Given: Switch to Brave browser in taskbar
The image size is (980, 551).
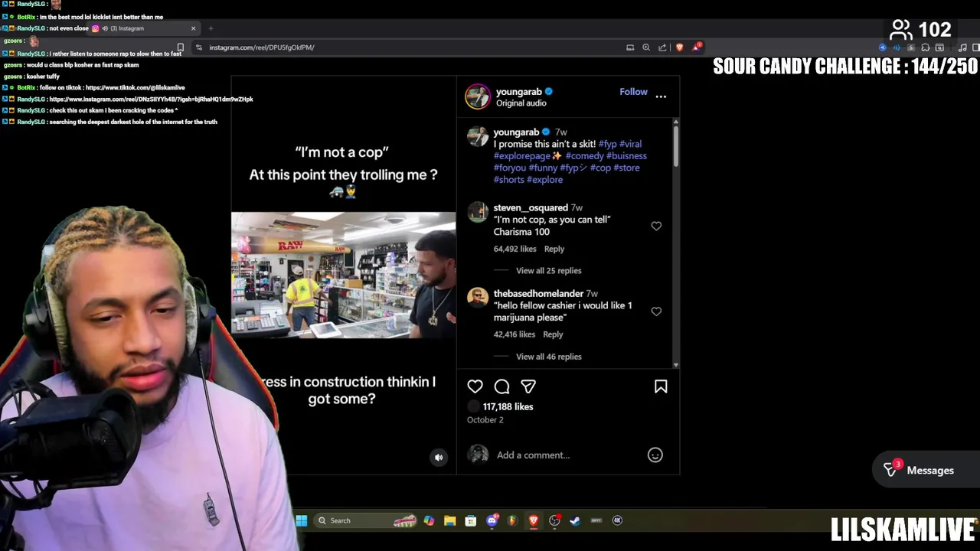Looking at the screenshot, I should click(x=534, y=520).
